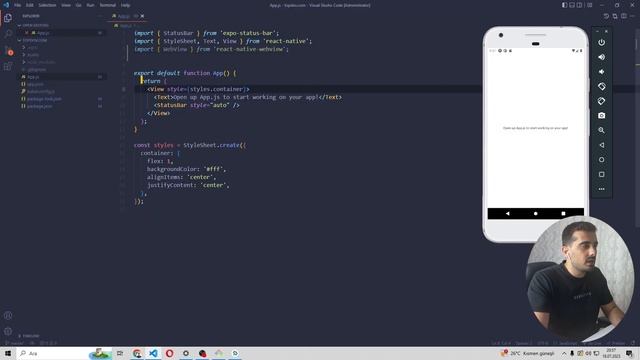
Task: Open the Edit menu
Action: pos(30,5)
